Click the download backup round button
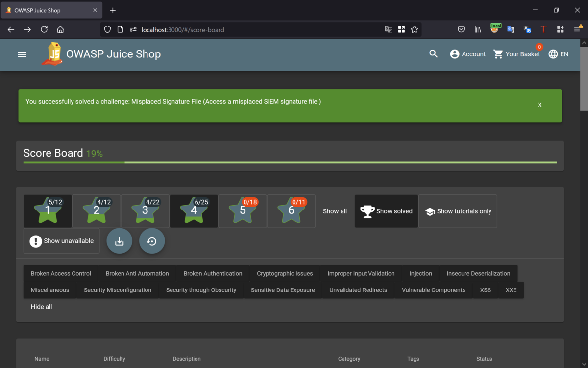588x368 pixels. pos(119,241)
